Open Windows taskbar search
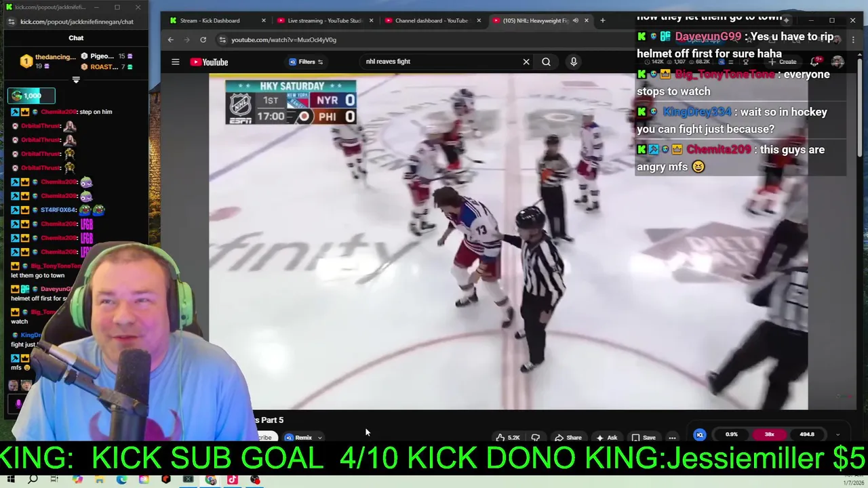 click(33, 480)
